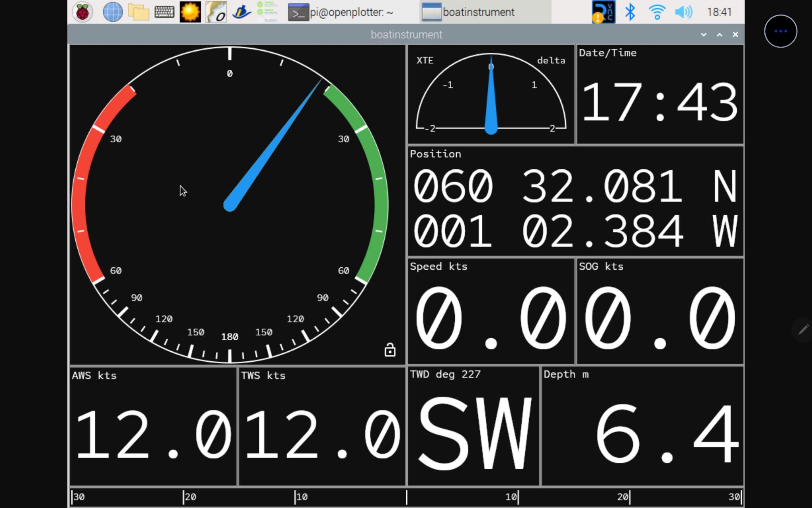Open the Raspberry Pi main menu

click(82, 12)
